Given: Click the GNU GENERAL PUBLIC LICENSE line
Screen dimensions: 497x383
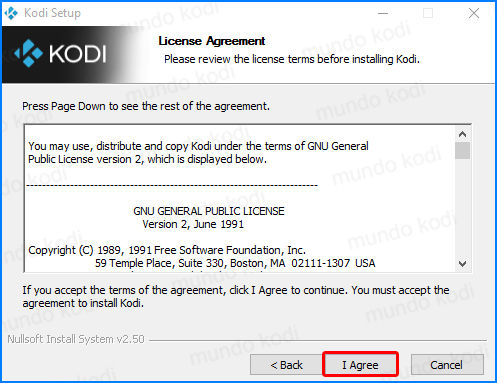Looking at the screenshot, I should (209, 211).
